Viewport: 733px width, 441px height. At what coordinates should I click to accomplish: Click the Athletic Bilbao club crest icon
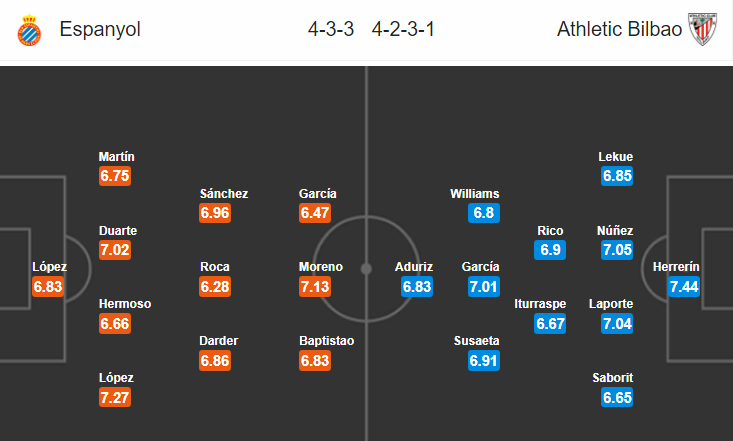tap(702, 29)
